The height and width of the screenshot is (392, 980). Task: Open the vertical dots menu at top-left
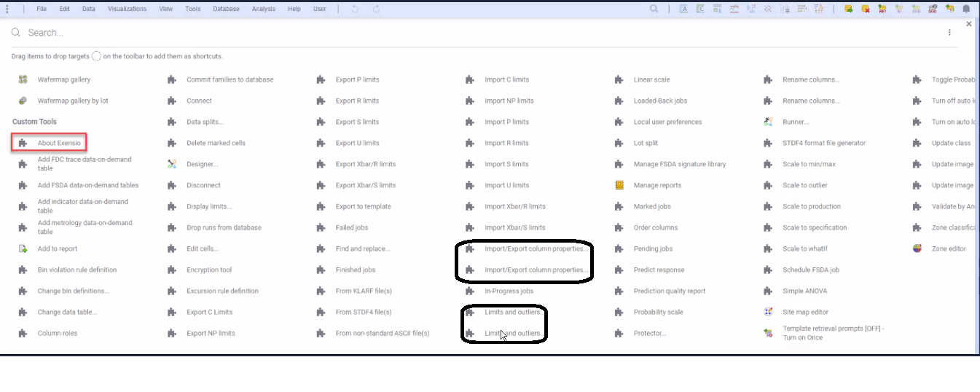(7, 9)
